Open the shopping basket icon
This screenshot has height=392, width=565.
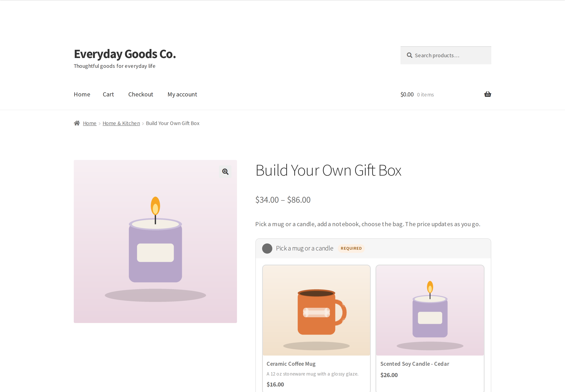488,94
